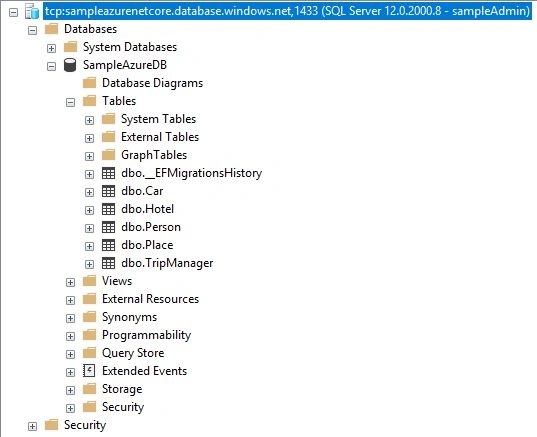Select the 'dbo.Place' label
This screenshot has height=437, width=537.
(147, 245)
